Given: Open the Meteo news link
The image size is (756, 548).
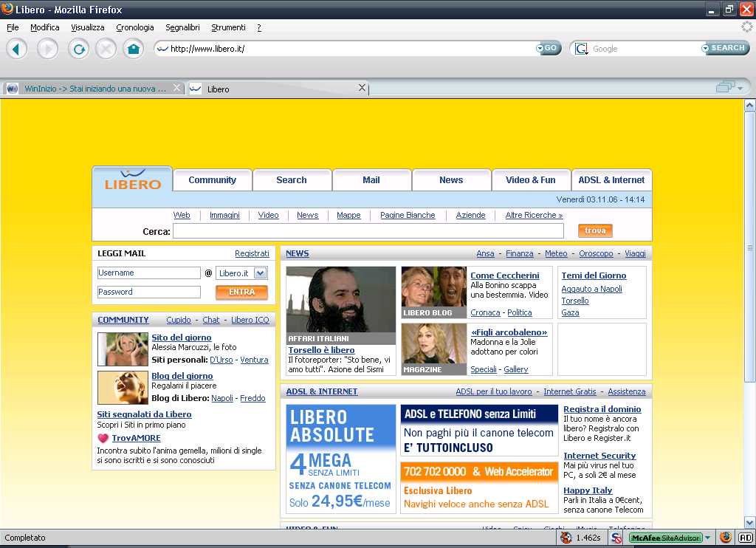Looking at the screenshot, I should [x=556, y=254].
